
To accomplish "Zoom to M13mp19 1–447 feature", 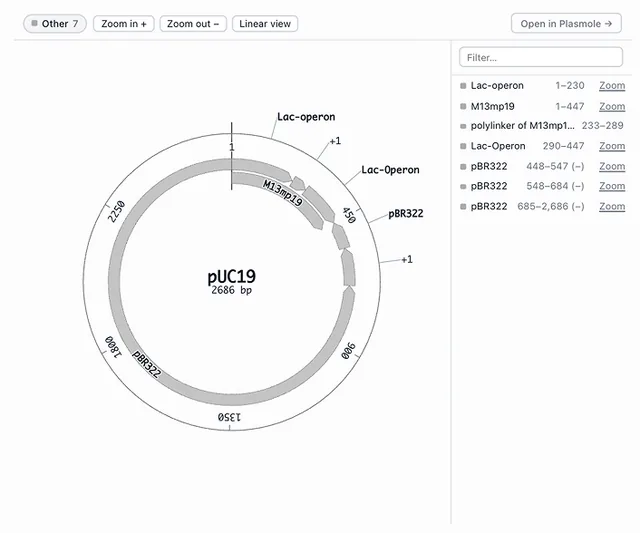I will [612, 107].
